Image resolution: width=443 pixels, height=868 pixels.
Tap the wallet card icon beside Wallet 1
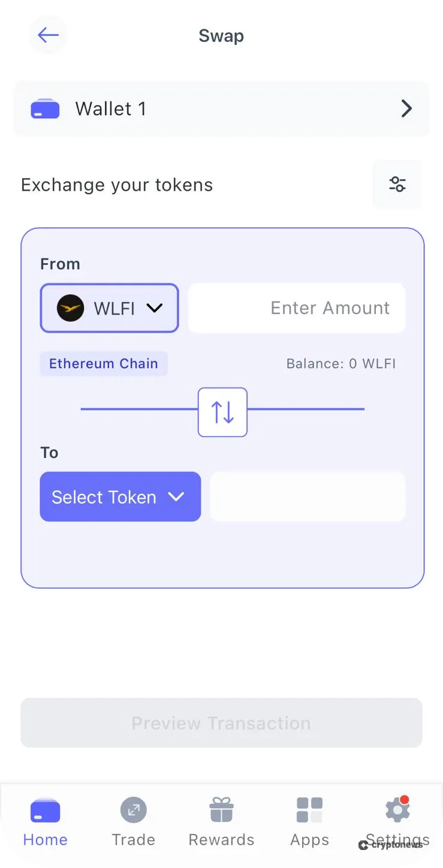click(x=45, y=109)
